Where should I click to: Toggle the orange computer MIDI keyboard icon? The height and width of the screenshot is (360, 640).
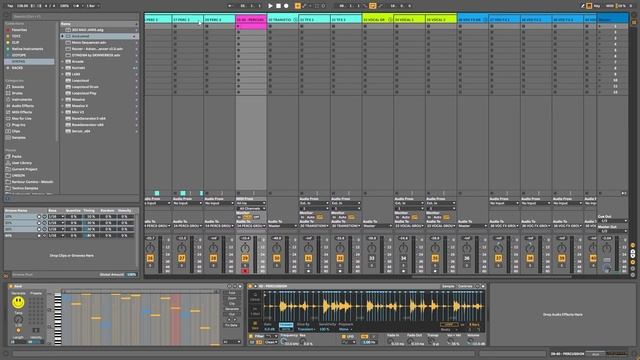(x=589, y=6)
